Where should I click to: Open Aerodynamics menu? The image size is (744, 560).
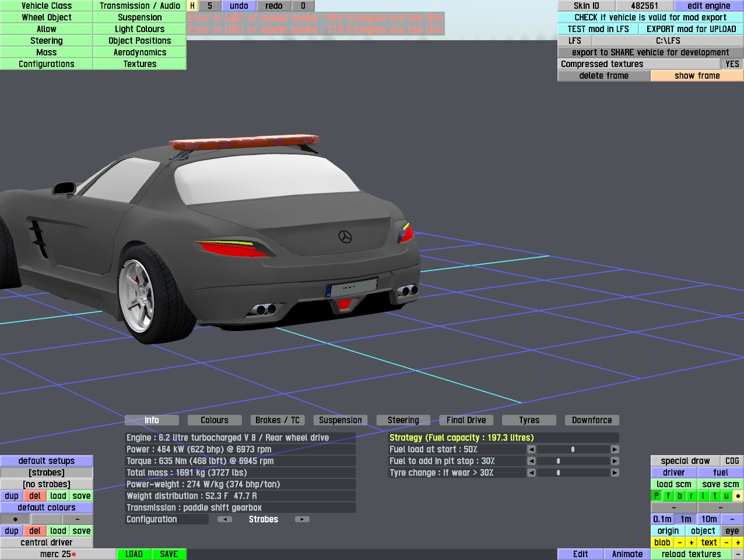(140, 52)
